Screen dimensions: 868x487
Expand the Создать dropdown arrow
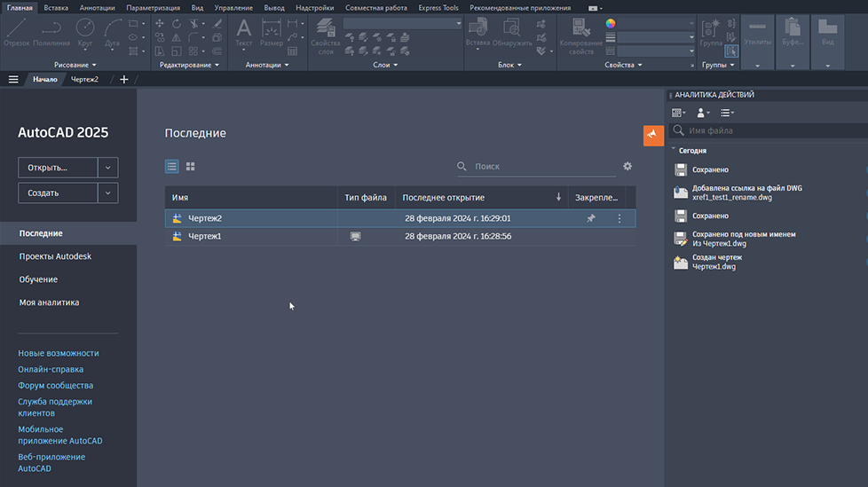[x=108, y=193]
